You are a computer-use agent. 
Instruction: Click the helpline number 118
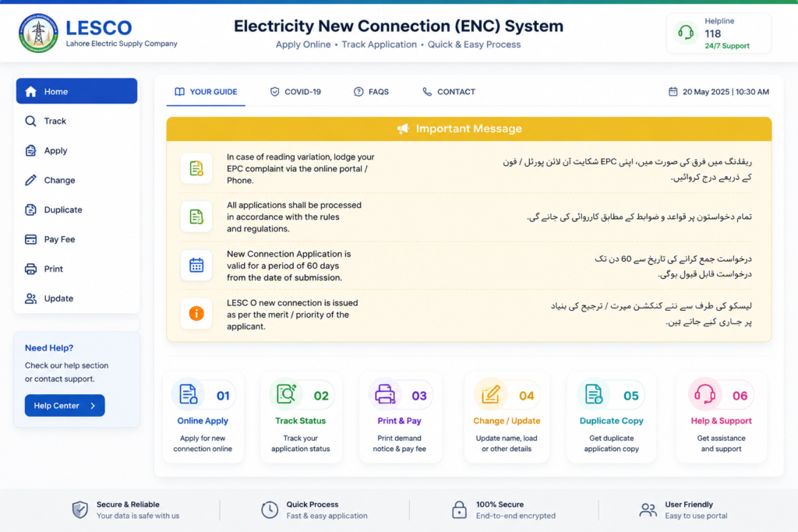(712, 33)
